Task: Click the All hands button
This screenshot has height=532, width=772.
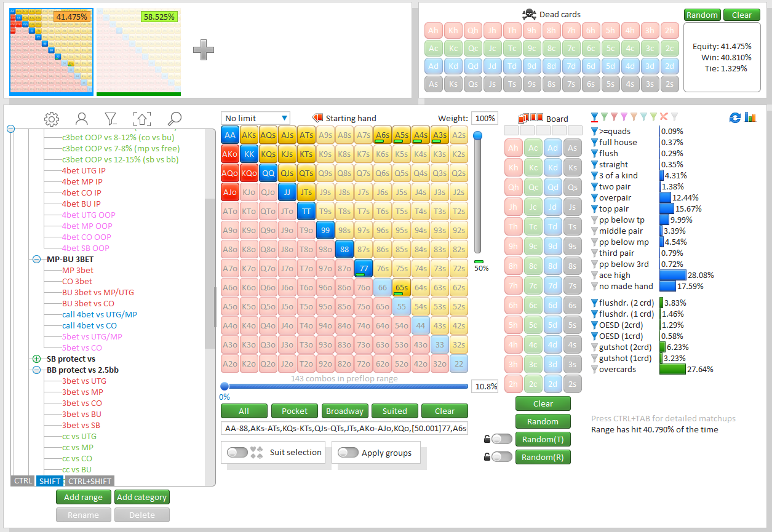Action: click(x=244, y=411)
